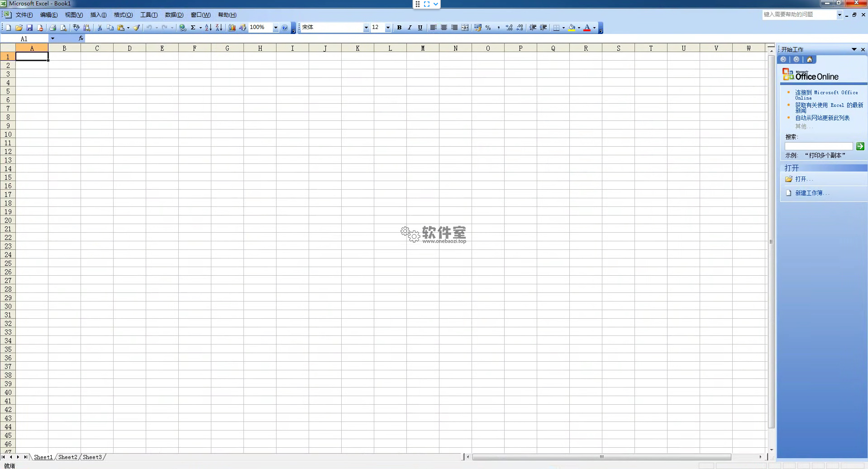
Task: Open fill color palette arrow
Action: 579,28
